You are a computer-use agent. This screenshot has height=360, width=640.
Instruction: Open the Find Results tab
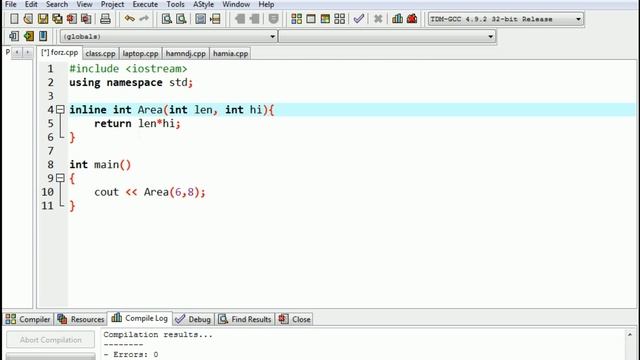pos(245,319)
